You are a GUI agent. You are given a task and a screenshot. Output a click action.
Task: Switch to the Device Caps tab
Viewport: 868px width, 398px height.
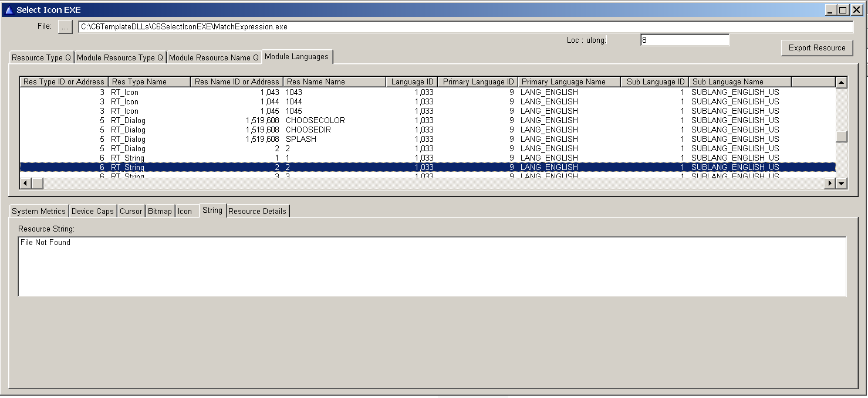click(92, 211)
